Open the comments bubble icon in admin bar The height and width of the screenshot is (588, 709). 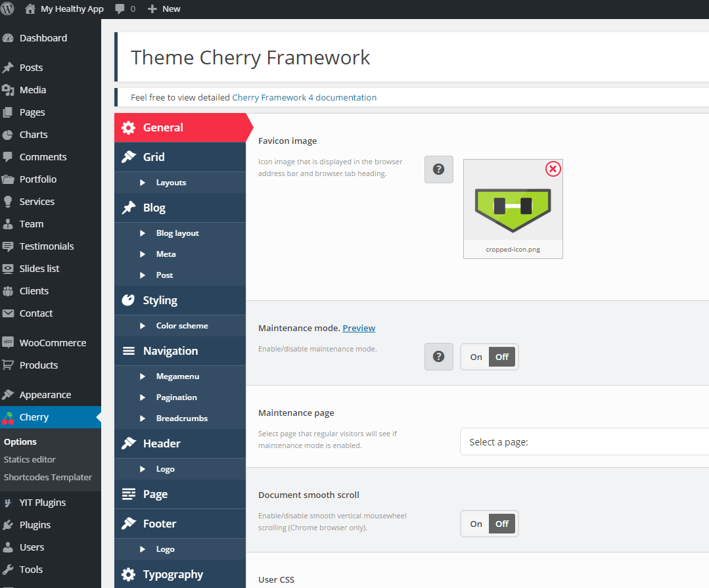pyautogui.click(x=120, y=9)
